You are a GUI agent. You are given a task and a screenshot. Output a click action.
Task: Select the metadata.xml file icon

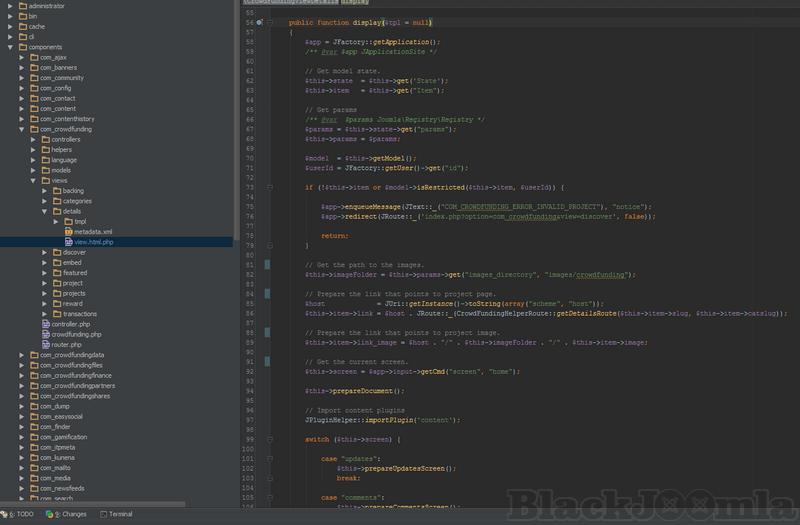pyautogui.click(x=68, y=231)
